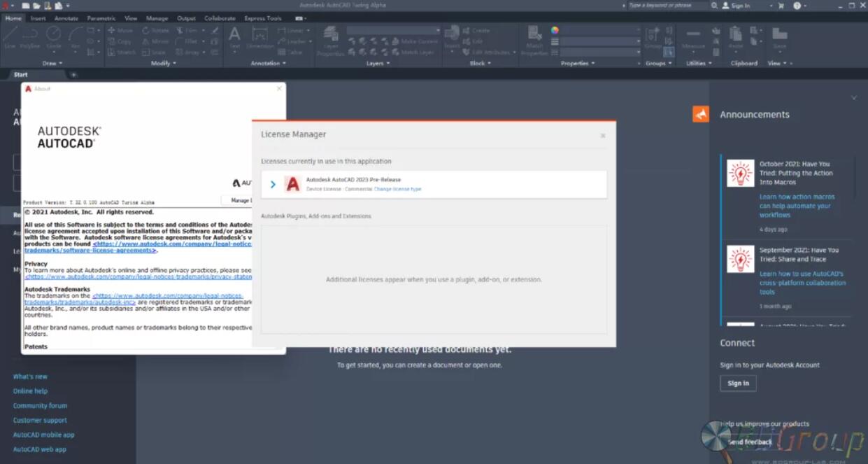868x464 pixels.
Task: Click the Sign in button under Connect
Action: pos(738,384)
